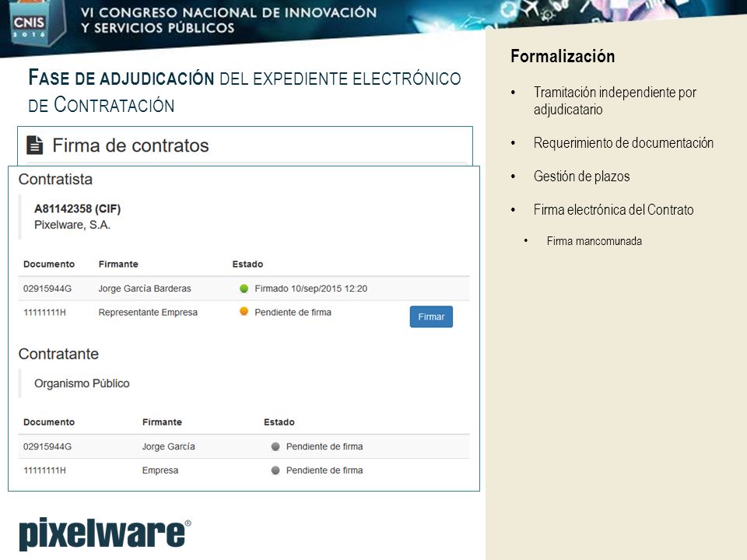Select Pendiente de firma in Jorge García row
This screenshot has width=747, height=560.
[x=324, y=446]
